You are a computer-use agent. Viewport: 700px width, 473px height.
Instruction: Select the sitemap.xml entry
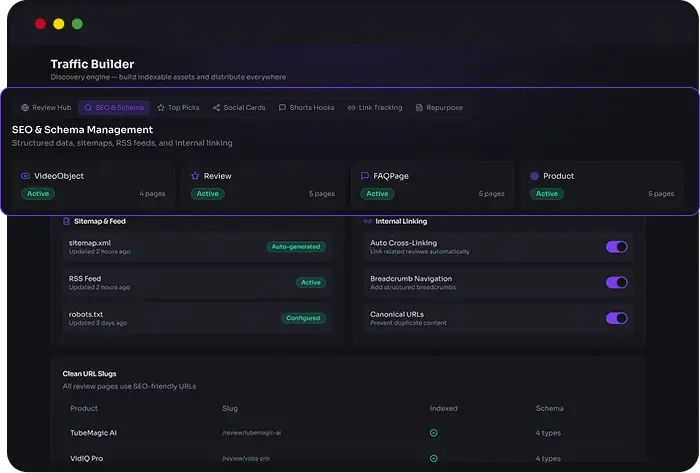(x=197, y=247)
